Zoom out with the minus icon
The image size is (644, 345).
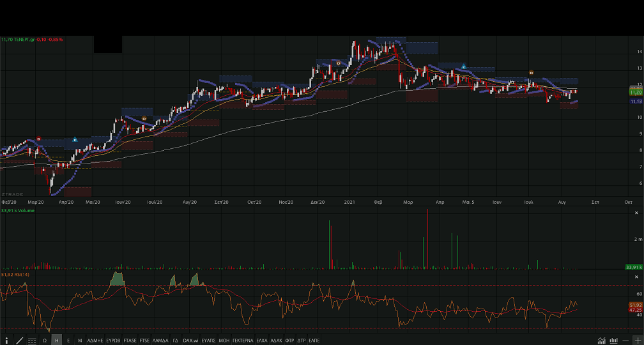click(625, 341)
